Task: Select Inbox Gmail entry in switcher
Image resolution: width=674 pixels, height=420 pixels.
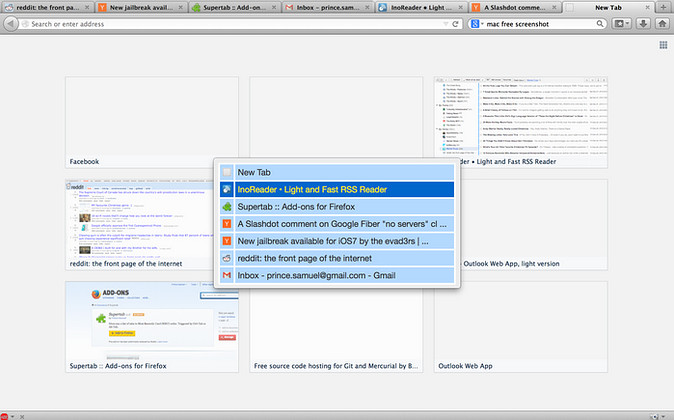Action: pyautogui.click(x=337, y=276)
